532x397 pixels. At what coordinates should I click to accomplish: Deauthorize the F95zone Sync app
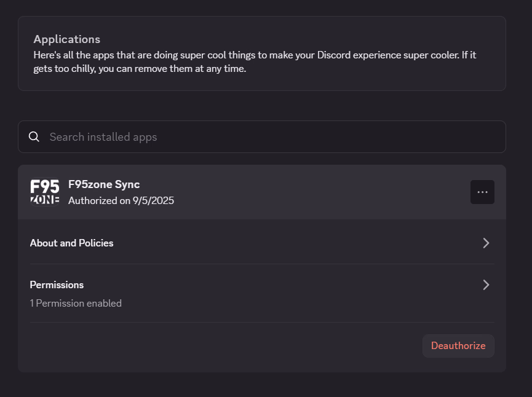(458, 346)
